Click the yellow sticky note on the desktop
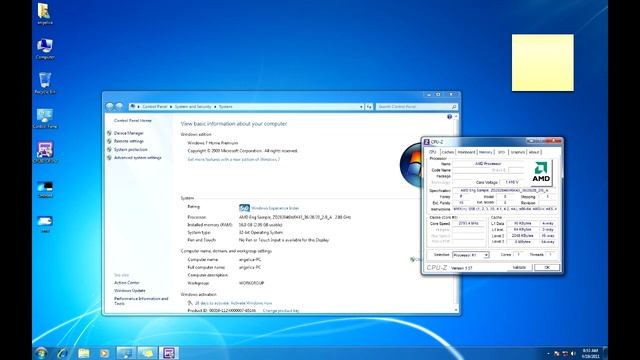 point(542,62)
